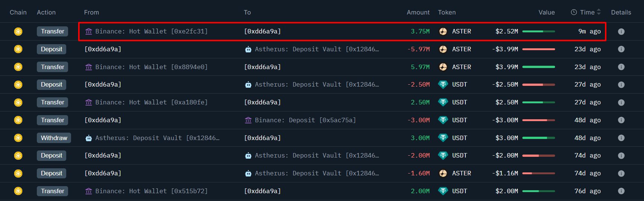This screenshot has width=644, height=201.
Task: Open Binance: Deposit [0x5ac75a] address link
Action: point(305,120)
